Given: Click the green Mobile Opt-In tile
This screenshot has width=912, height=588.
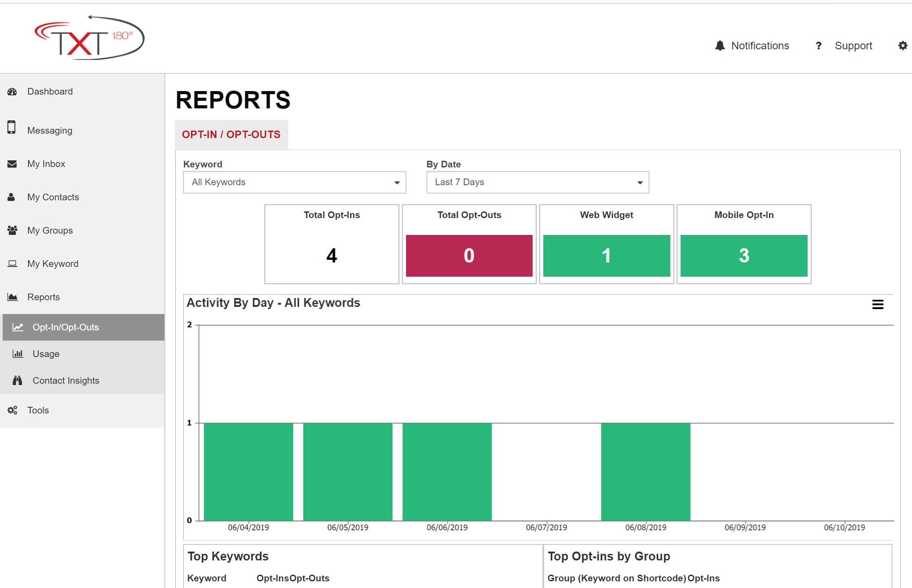Looking at the screenshot, I should [x=744, y=256].
